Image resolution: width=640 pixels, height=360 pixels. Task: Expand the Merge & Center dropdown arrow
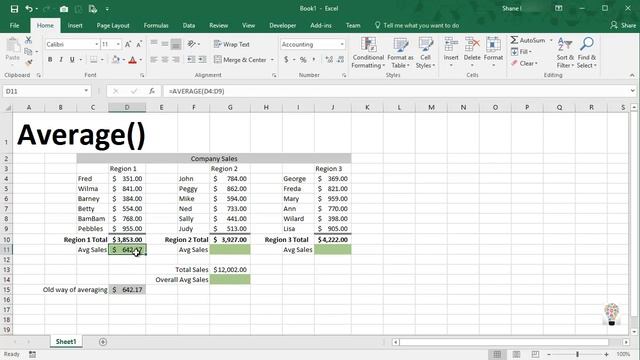pos(272,60)
